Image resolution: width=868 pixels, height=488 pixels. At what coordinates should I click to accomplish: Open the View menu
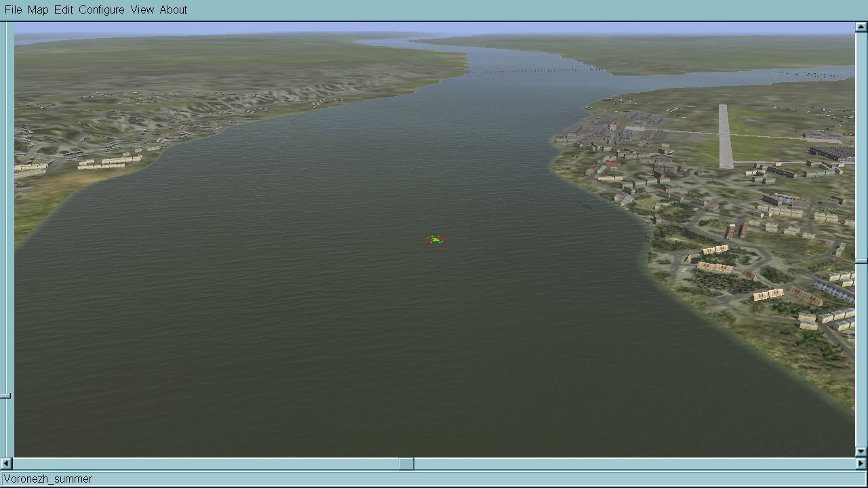(x=142, y=9)
